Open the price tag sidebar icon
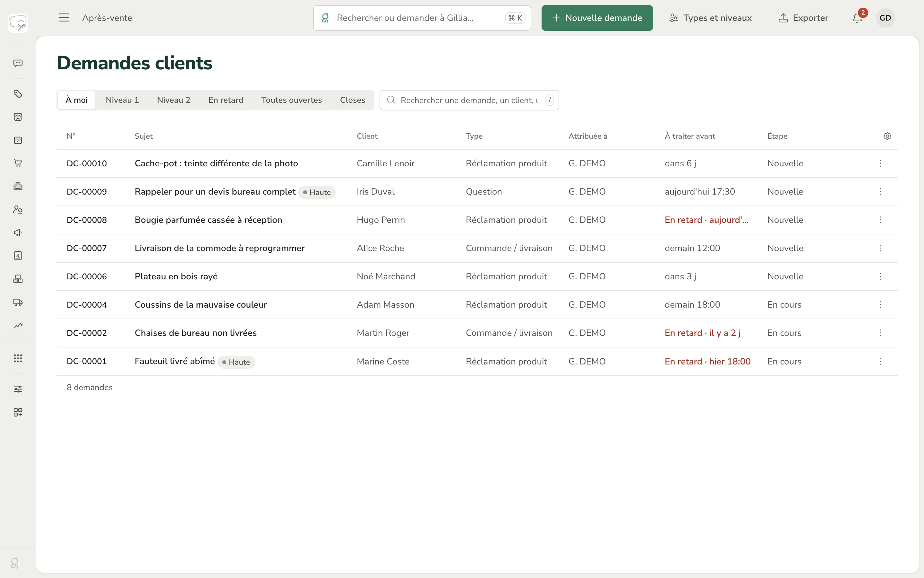 [18, 94]
